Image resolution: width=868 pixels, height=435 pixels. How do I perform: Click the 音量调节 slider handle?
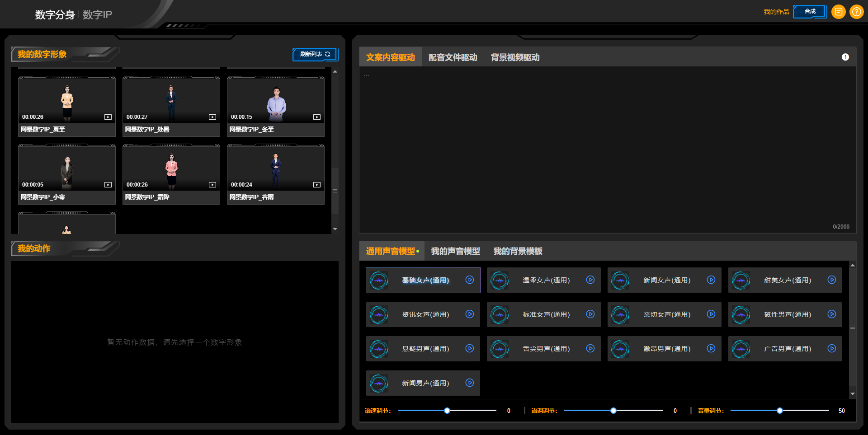tap(780, 411)
